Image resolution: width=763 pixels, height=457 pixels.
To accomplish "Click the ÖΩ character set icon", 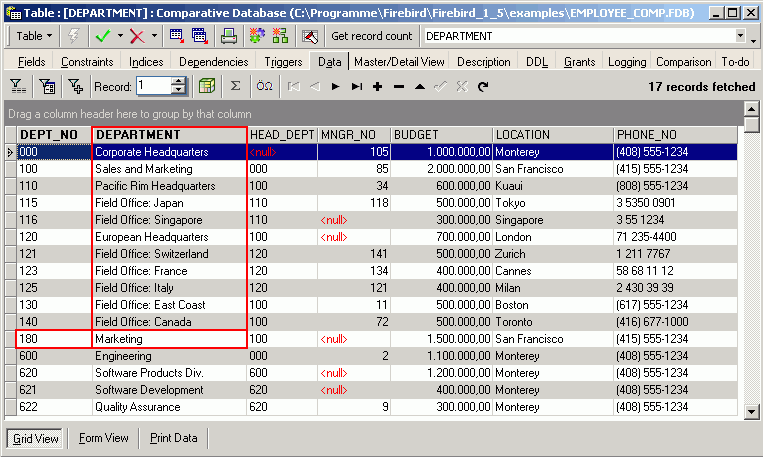I will tap(264, 87).
